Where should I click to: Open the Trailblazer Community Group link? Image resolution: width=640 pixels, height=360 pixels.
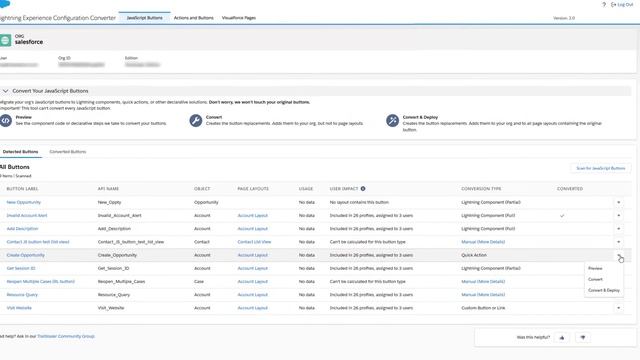click(x=66, y=336)
